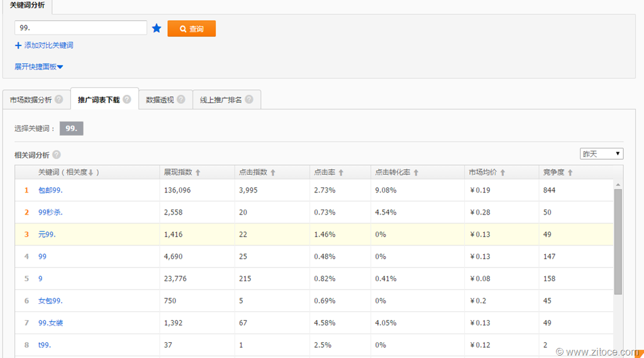Click the 99秒杀. keyword link
The image size is (644, 358).
tap(50, 213)
